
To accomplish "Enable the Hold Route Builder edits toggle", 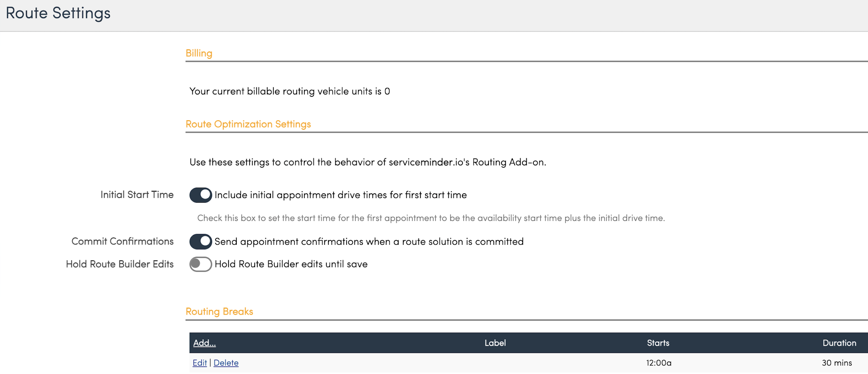I will [200, 264].
